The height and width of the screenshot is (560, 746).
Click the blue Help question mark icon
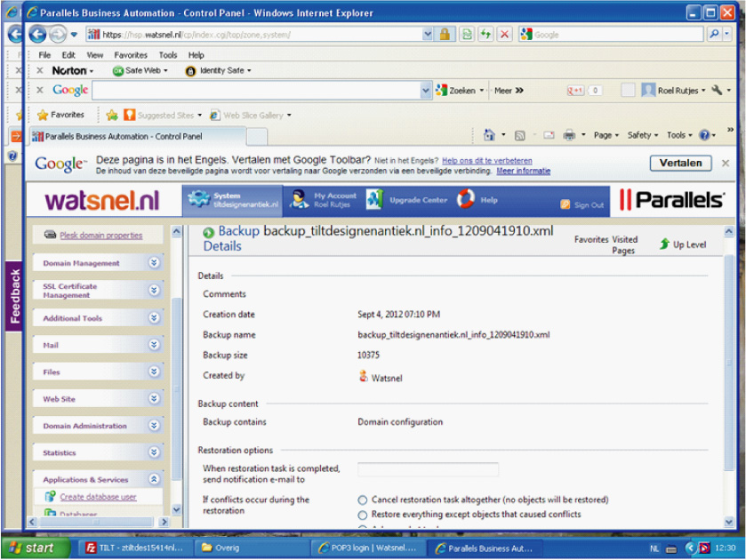704,136
